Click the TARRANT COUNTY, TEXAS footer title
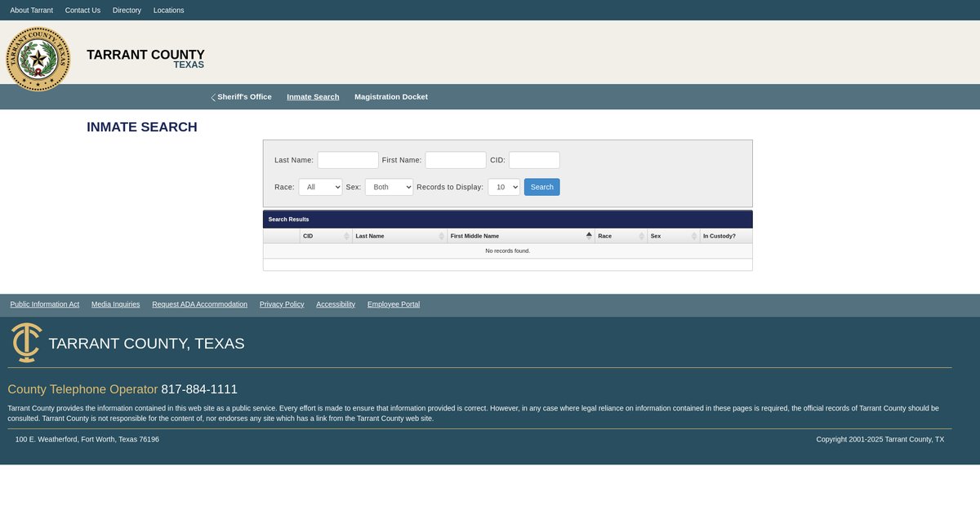Viewport: 980px width, 506px height. pyautogui.click(x=146, y=344)
